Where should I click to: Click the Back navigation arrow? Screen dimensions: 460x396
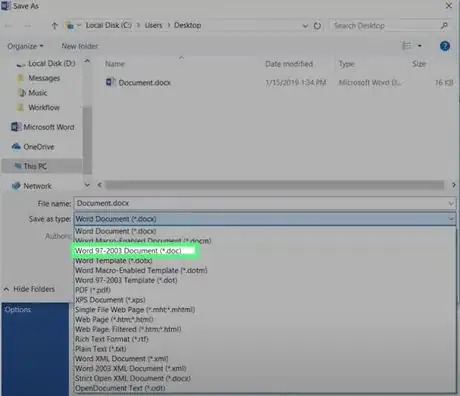pos(8,26)
